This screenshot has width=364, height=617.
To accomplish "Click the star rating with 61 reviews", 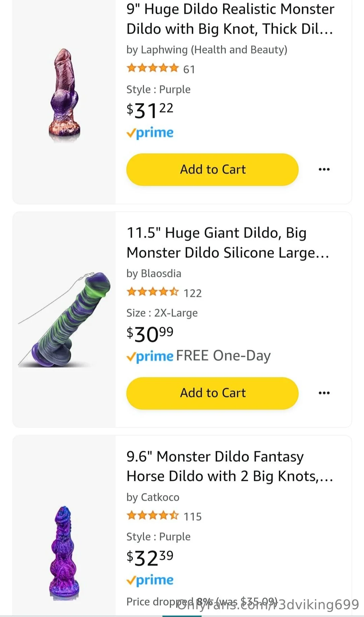I will [x=153, y=68].
